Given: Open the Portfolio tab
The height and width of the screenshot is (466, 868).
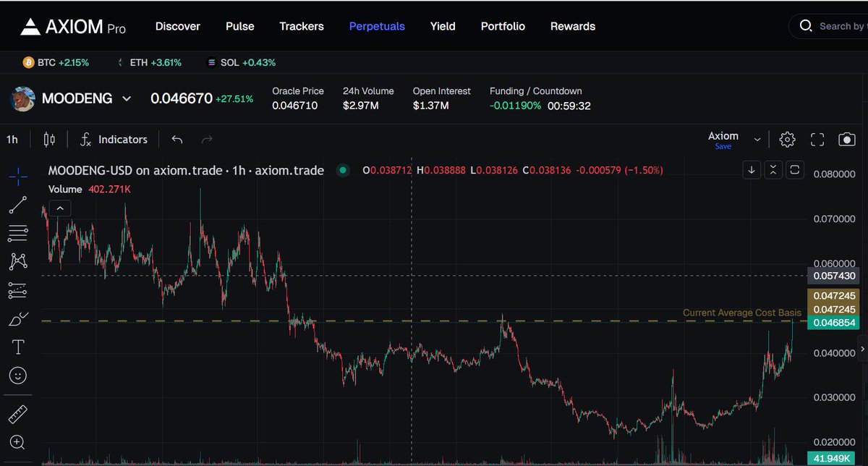Looking at the screenshot, I should 503,27.
